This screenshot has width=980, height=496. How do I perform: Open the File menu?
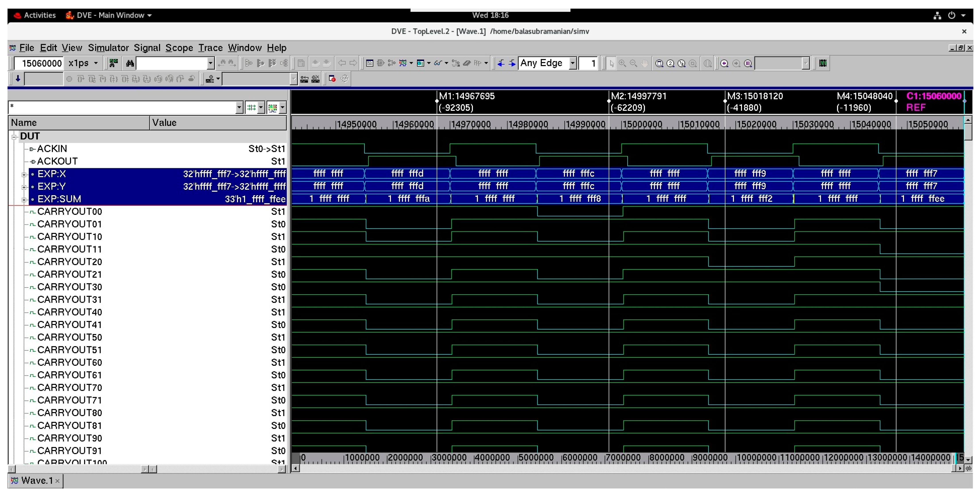click(x=27, y=48)
